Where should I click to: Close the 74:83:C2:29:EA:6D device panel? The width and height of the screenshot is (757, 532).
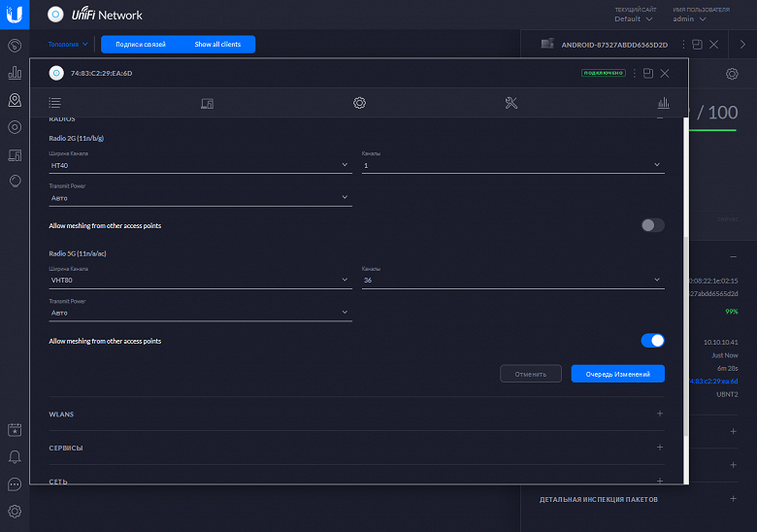665,73
